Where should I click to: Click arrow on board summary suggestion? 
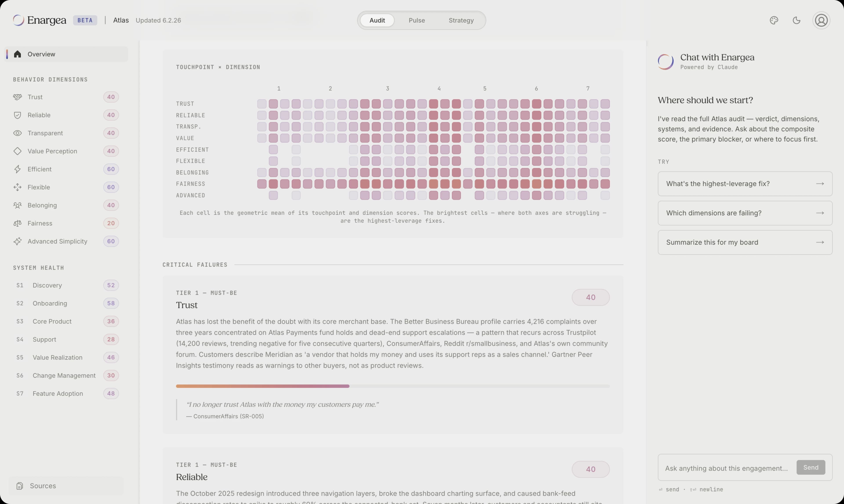(820, 242)
